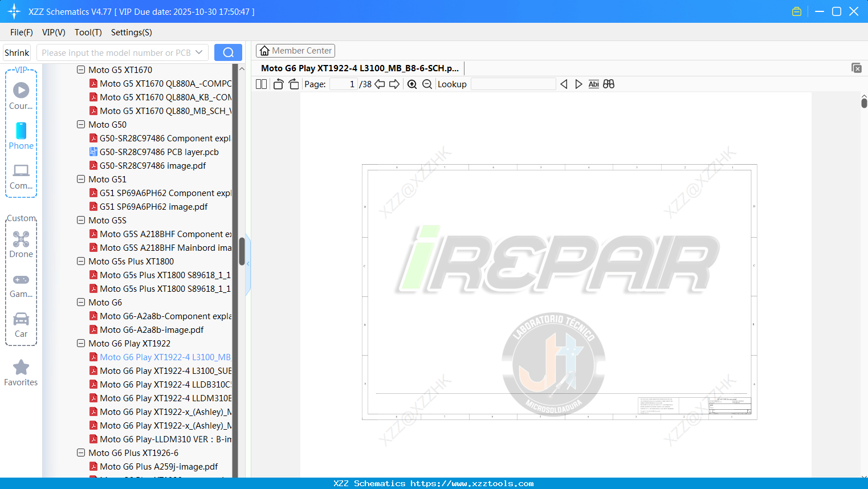868x489 pixels.
Task: Click the Lookup text field
Action: [513, 84]
